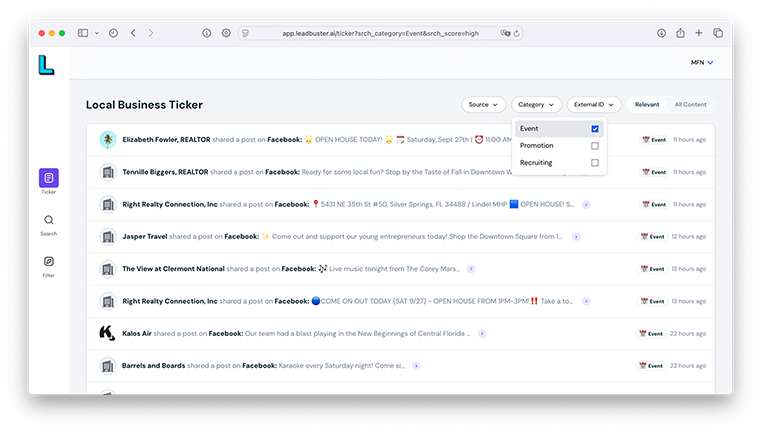Click '22 hours ago' on Barrels and Boards row
760x431 pixels.
pyautogui.click(x=688, y=366)
